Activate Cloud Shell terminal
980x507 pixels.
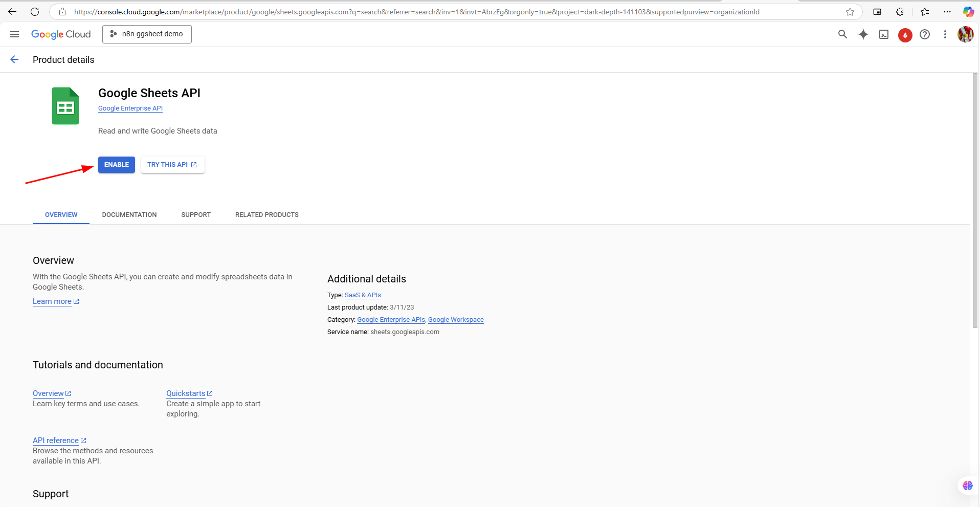[x=884, y=34]
